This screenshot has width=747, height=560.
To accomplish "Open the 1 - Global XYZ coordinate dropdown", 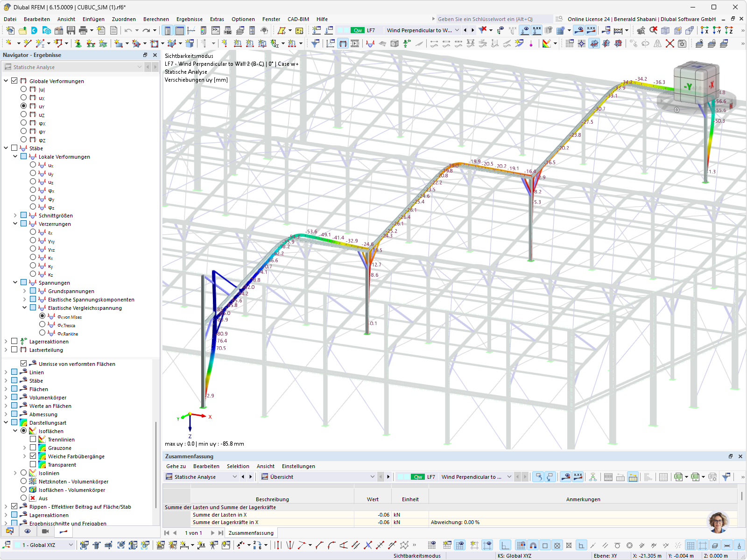I will [71, 545].
